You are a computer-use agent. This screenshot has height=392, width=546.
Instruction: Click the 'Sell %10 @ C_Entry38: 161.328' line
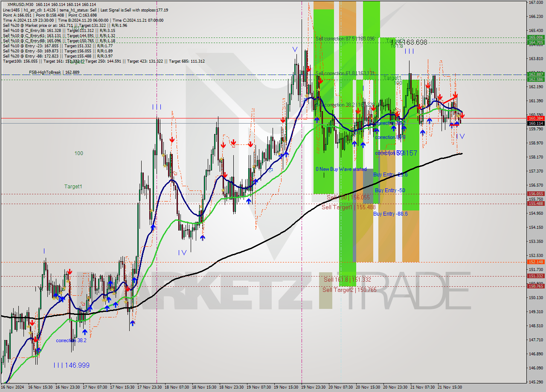click(59, 30)
